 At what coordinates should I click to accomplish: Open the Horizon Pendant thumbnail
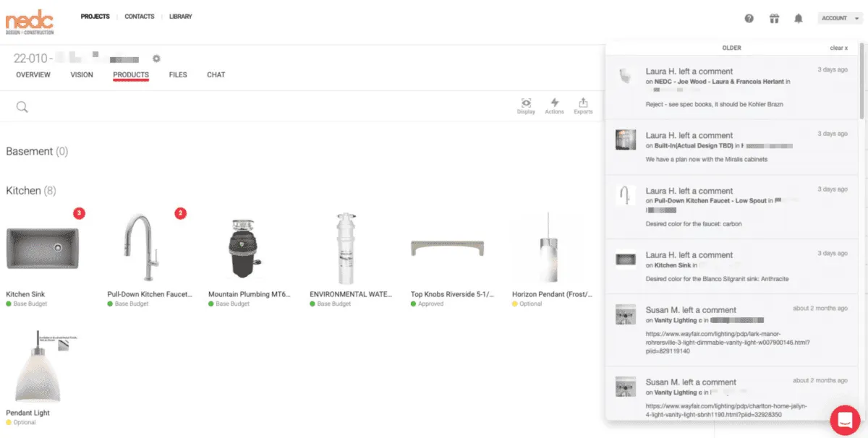(548, 246)
